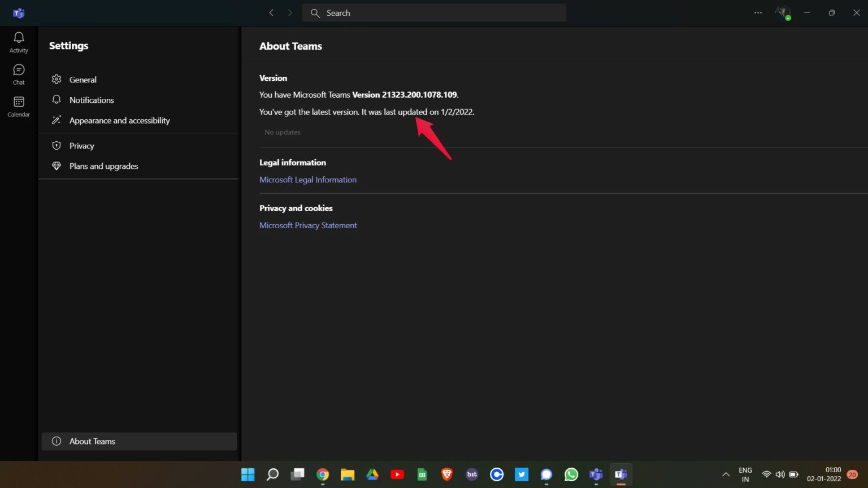This screenshot has width=868, height=488.
Task: Launch YouTube from the taskbar
Action: coord(397,474)
